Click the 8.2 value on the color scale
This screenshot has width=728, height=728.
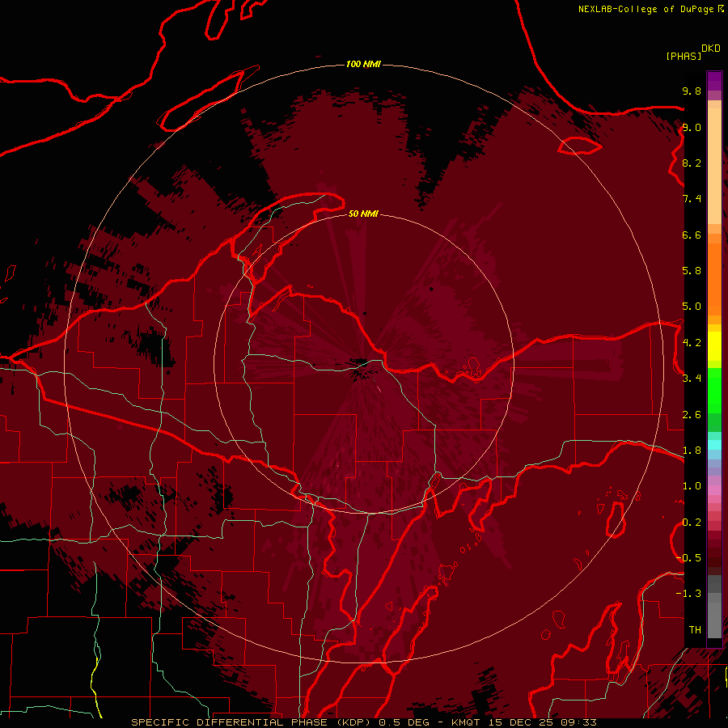point(692,163)
